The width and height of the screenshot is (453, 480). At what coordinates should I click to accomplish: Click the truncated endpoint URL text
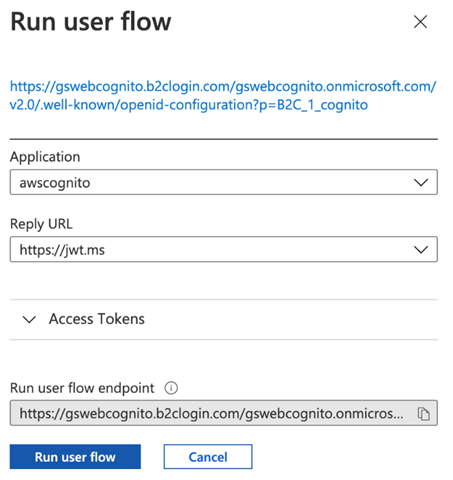coord(211,414)
